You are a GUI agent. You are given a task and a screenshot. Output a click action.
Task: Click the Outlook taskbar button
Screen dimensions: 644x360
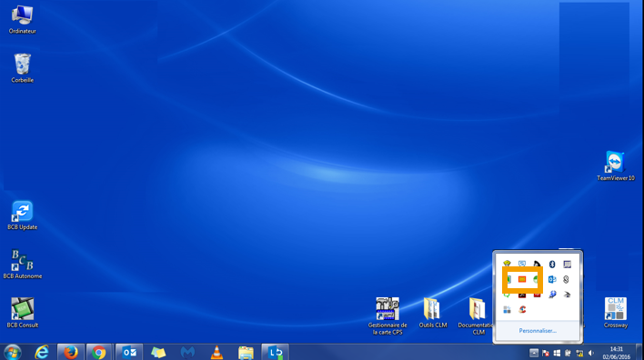pos(129,352)
